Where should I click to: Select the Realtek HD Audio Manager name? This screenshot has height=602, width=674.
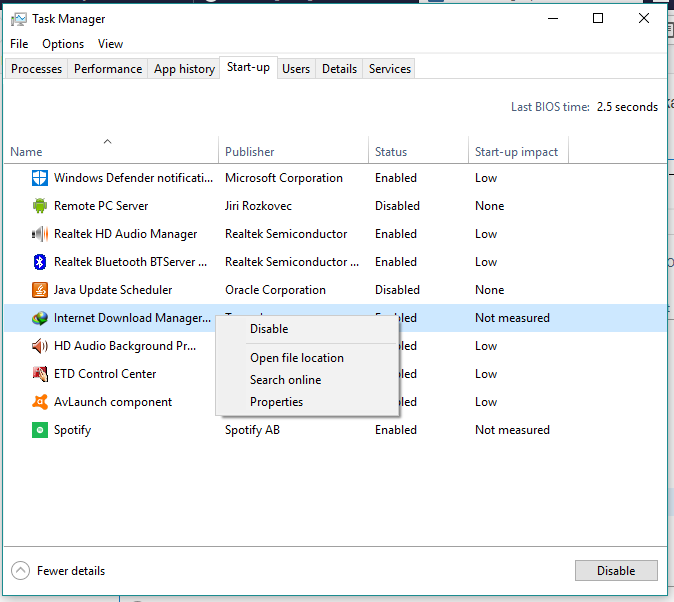[x=126, y=234]
